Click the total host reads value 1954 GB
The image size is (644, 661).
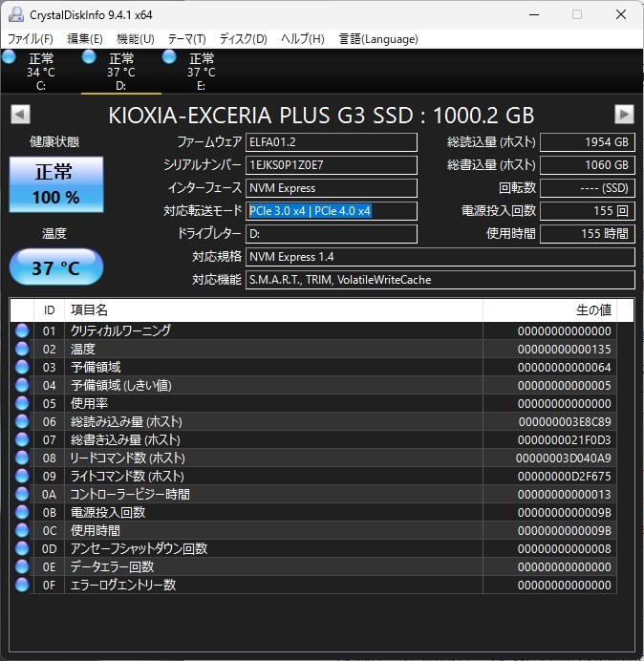(x=588, y=142)
